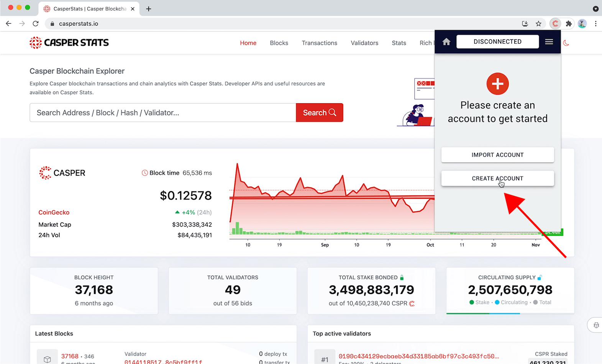Focus the Search Address / Block / Hash field
Image resolution: width=602 pixels, height=364 pixels.
point(163,113)
